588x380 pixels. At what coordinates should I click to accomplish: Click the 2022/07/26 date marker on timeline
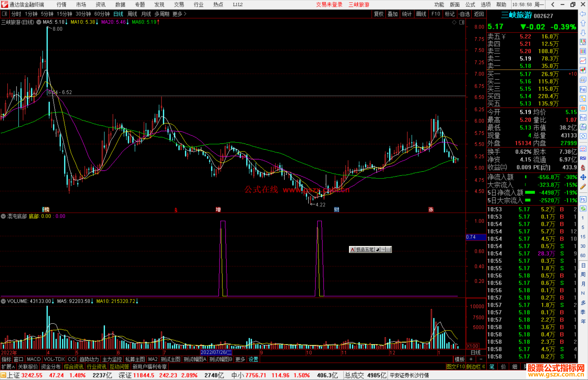click(x=216, y=352)
